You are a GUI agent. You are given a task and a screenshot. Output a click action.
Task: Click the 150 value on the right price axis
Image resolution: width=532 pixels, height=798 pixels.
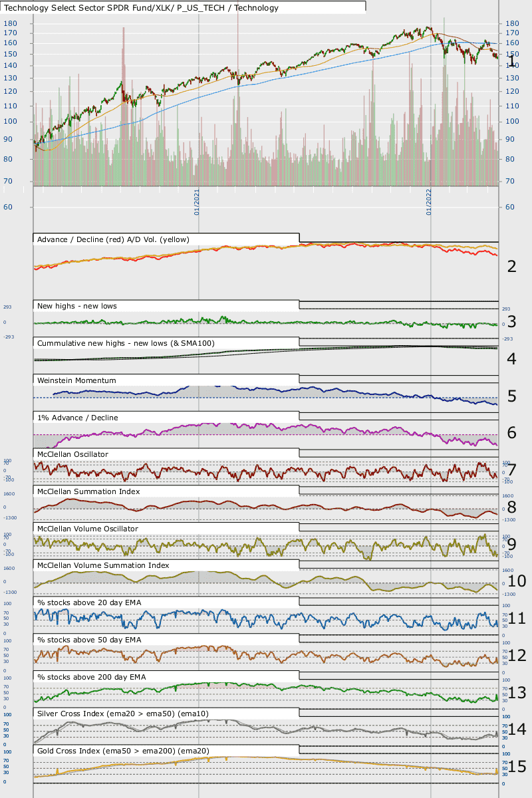[x=512, y=54]
